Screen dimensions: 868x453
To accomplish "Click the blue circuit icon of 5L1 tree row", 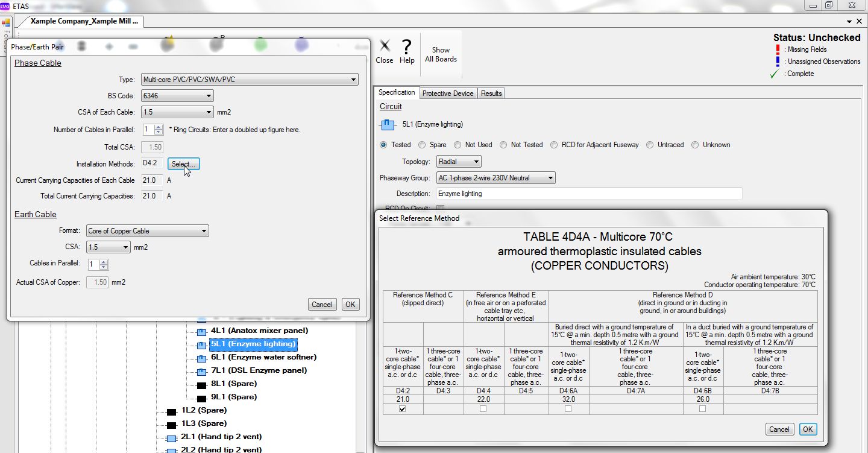I will click(202, 345).
